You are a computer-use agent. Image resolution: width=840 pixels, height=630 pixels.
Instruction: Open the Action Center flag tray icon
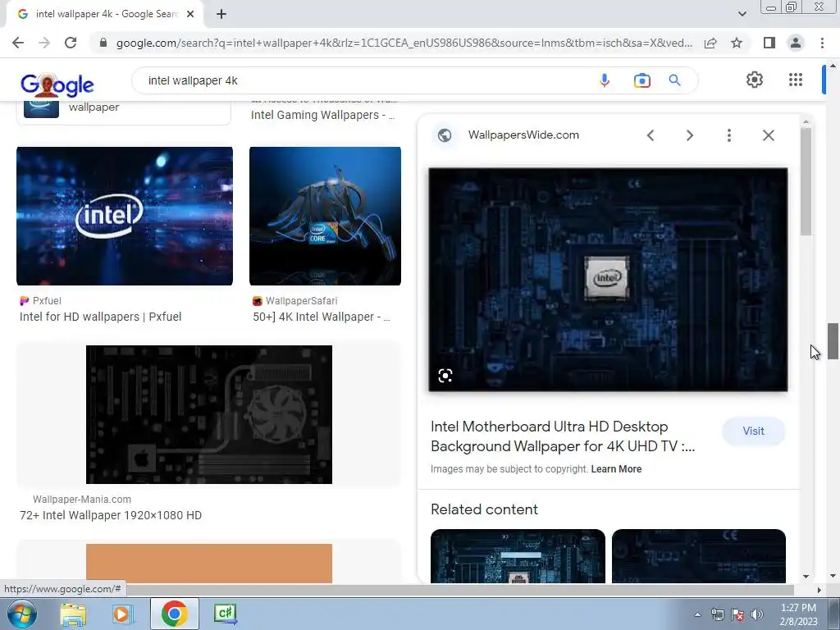point(737,615)
